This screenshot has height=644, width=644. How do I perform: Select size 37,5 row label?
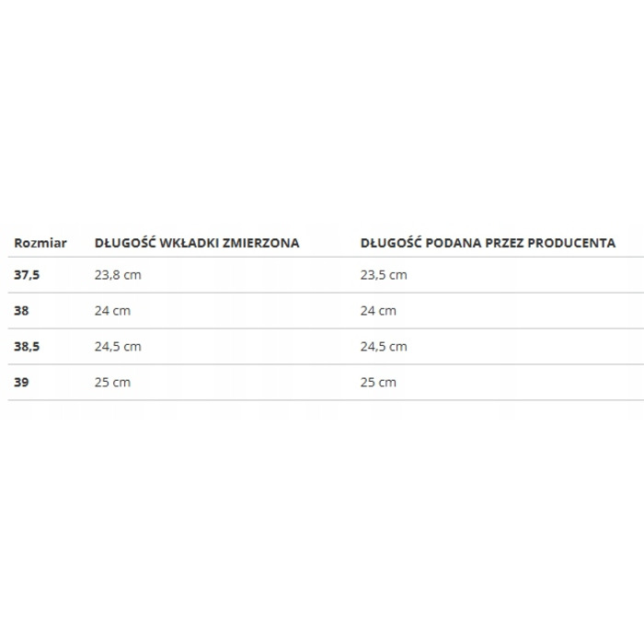click(x=27, y=275)
